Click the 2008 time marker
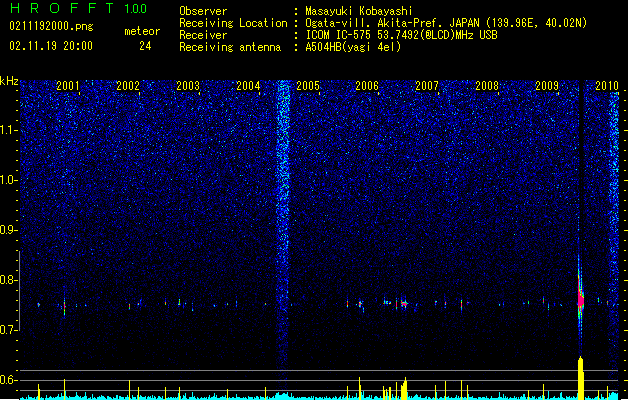The width and height of the screenshot is (629, 400). (487, 85)
